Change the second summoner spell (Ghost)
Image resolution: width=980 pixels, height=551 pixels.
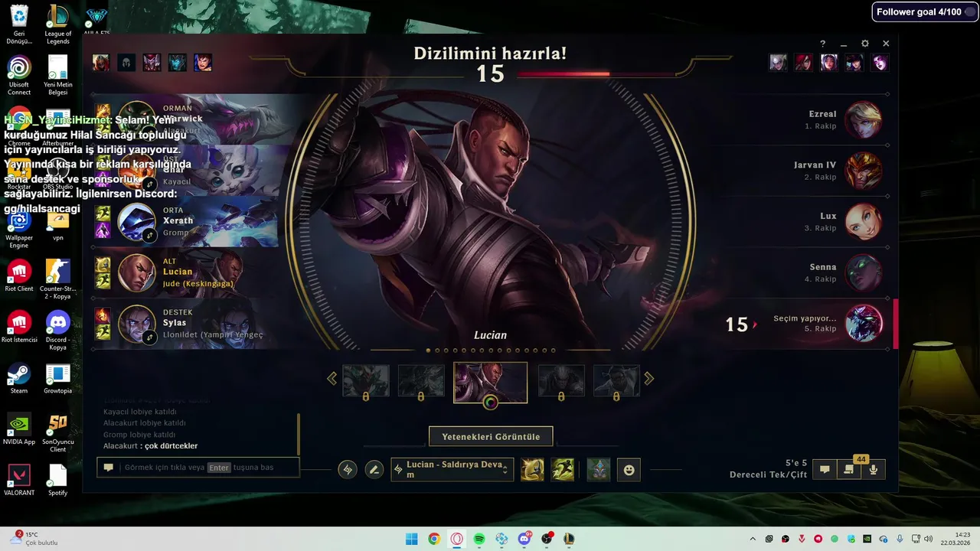click(563, 469)
